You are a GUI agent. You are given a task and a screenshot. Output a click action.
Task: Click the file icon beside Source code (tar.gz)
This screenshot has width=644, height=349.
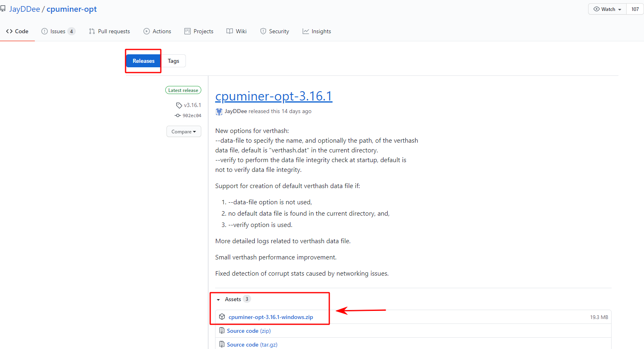tap(222, 345)
